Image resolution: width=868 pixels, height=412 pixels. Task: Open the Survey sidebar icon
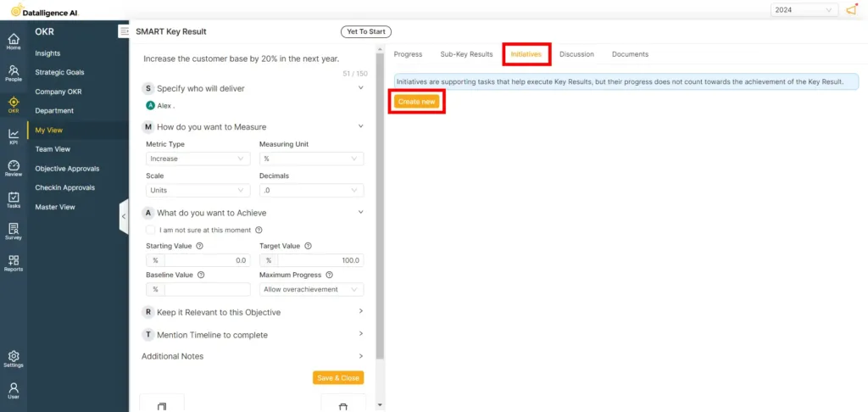[14, 231]
